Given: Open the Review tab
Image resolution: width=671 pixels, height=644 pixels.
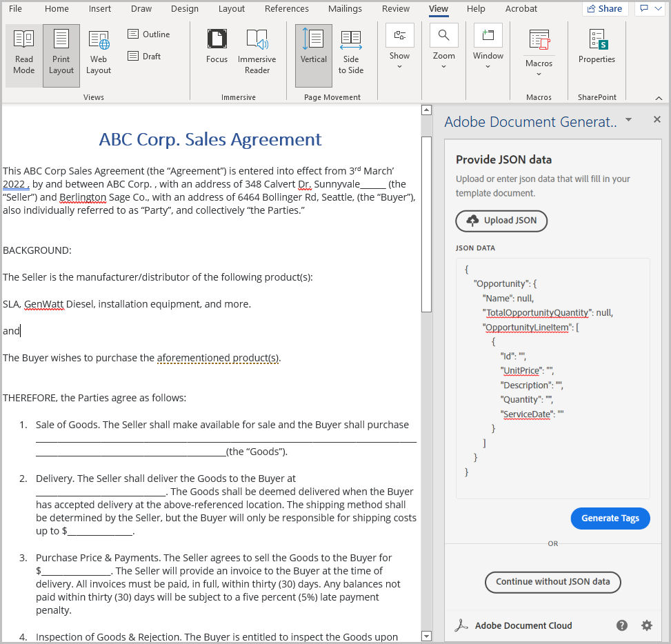Looking at the screenshot, I should pos(395,8).
